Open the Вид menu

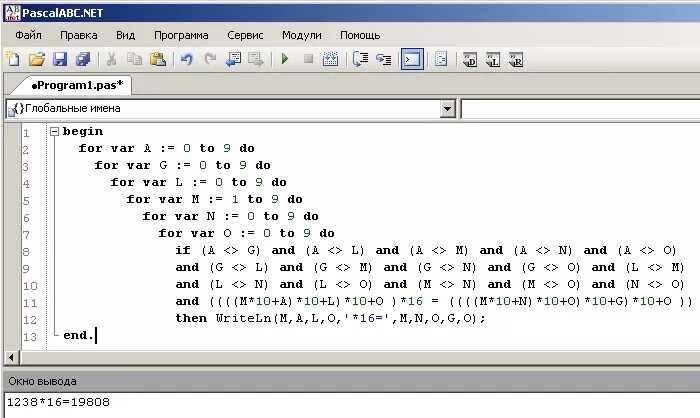pyautogui.click(x=125, y=35)
